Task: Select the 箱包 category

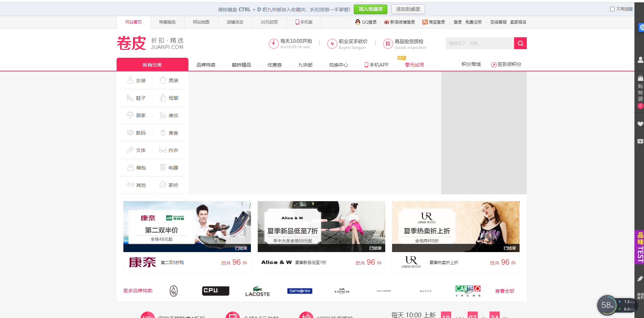Action: coord(136,168)
